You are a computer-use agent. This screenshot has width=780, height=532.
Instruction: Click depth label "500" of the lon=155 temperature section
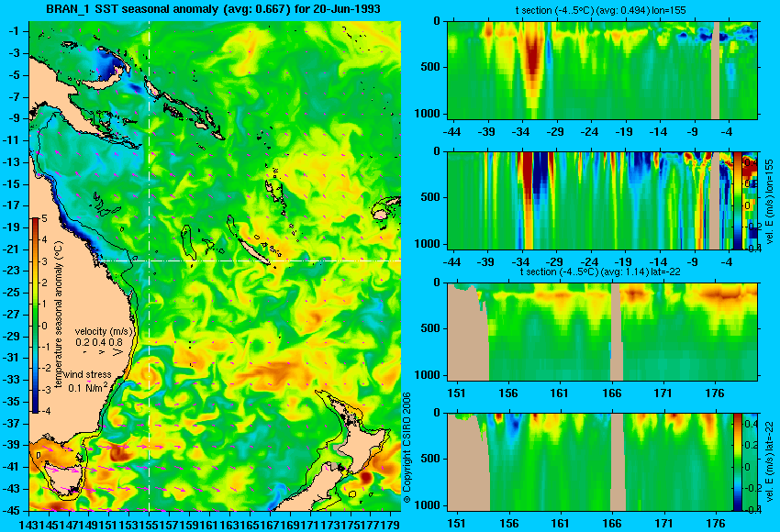(x=430, y=67)
